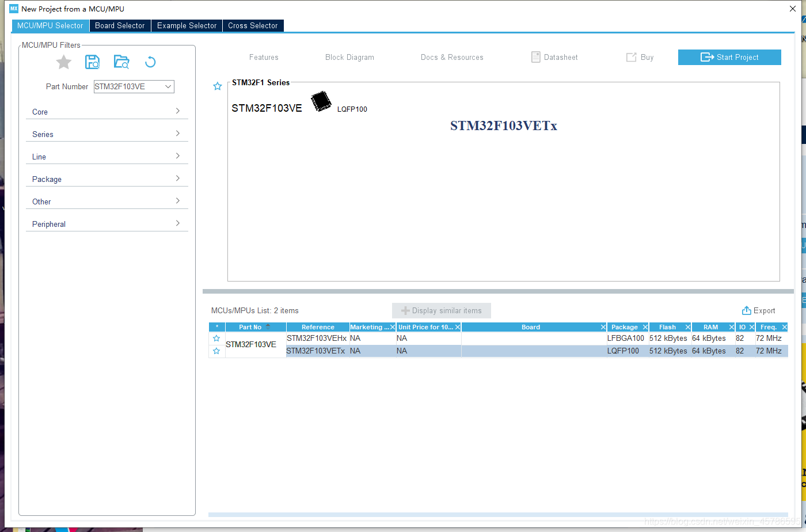This screenshot has height=532, width=806.
Task: Click the bottom horizontal scrollbar
Action: (498, 515)
